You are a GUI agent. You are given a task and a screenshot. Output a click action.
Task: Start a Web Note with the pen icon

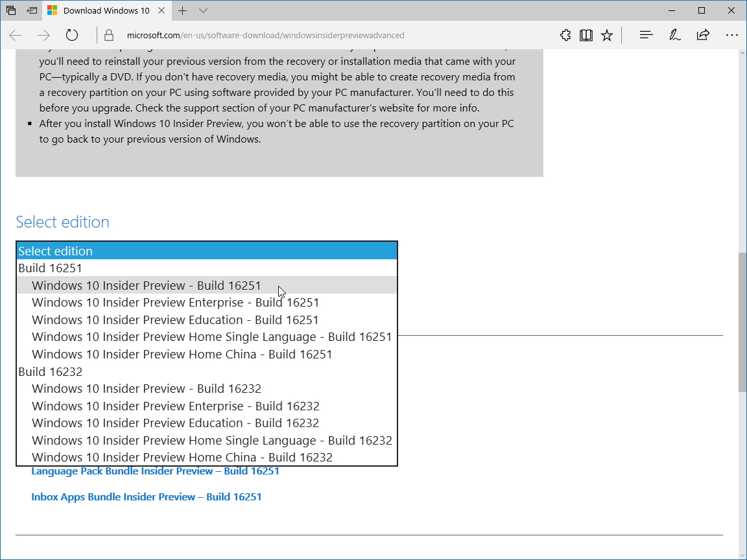pyautogui.click(x=674, y=35)
